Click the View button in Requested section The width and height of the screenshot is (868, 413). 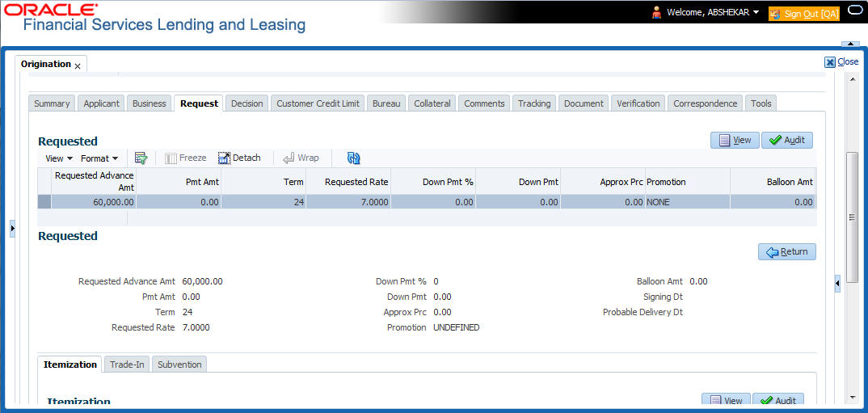click(735, 140)
